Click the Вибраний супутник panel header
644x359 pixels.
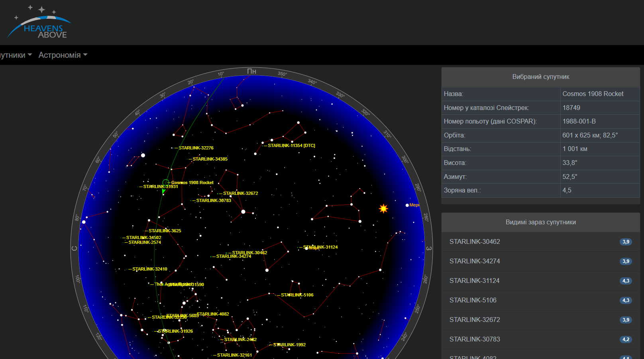[540, 77]
